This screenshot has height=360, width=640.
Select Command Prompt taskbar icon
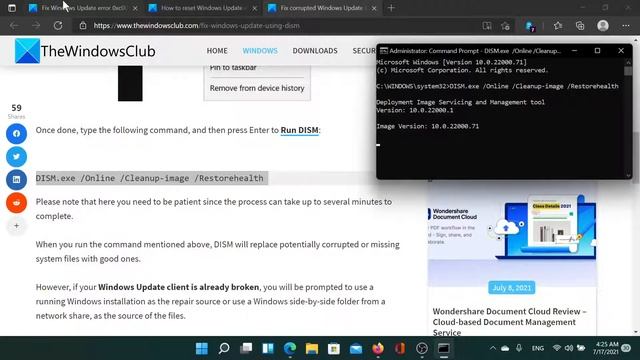444,348
